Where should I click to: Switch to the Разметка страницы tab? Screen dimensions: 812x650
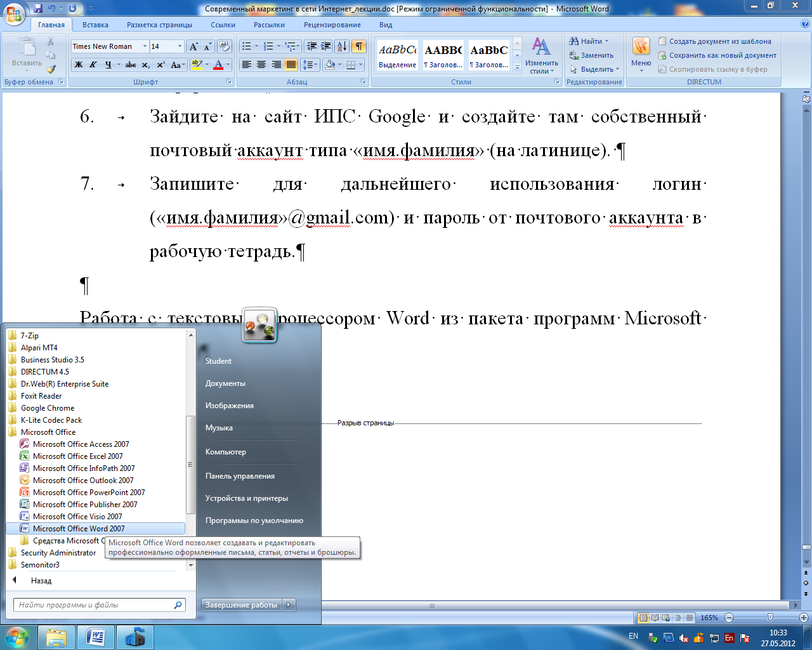(x=159, y=25)
